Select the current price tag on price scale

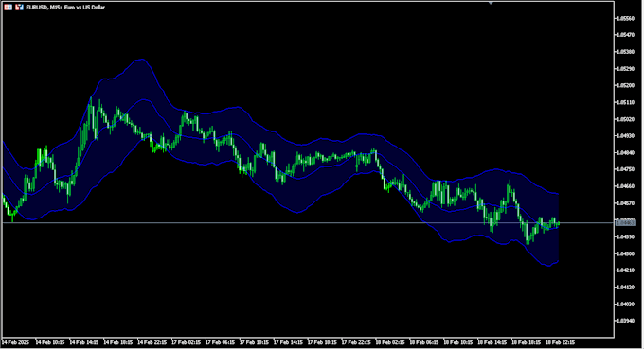[x=625, y=222]
